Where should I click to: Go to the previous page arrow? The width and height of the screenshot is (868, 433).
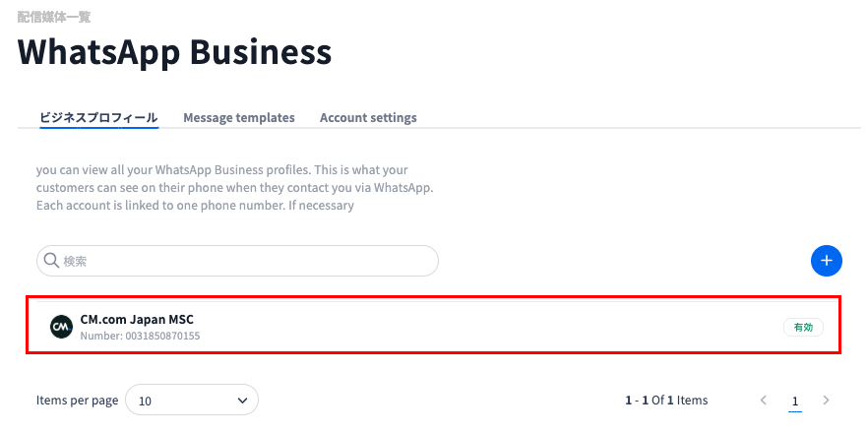tap(764, 401)
